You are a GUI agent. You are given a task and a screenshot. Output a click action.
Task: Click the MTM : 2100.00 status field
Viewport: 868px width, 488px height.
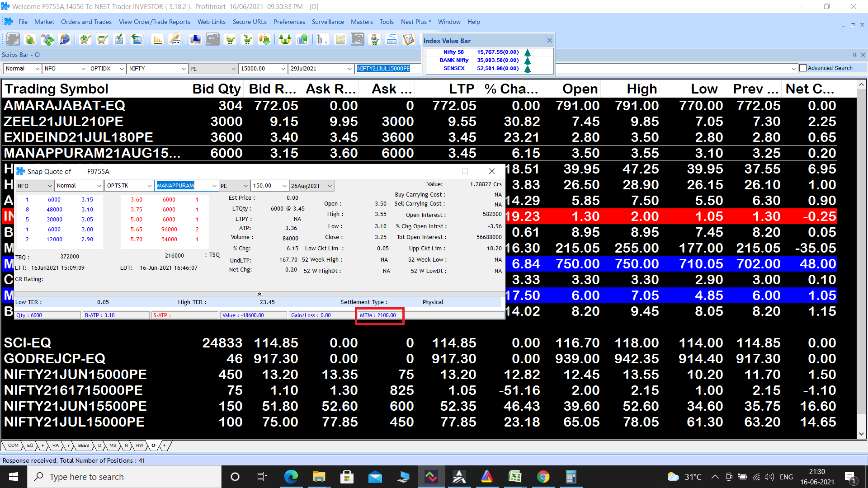(x=380, y=315)
